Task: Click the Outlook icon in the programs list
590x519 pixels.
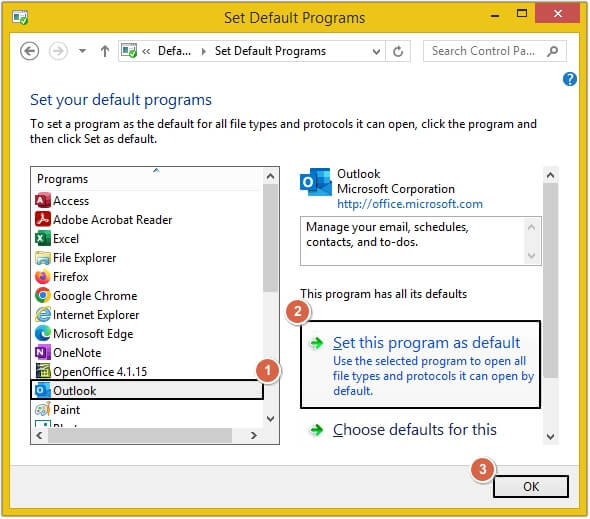Action: [43, 390]
